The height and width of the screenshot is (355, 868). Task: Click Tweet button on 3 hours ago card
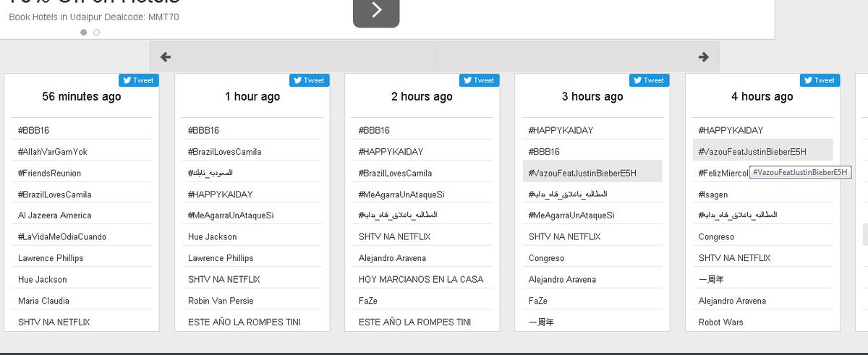(650, 80)
